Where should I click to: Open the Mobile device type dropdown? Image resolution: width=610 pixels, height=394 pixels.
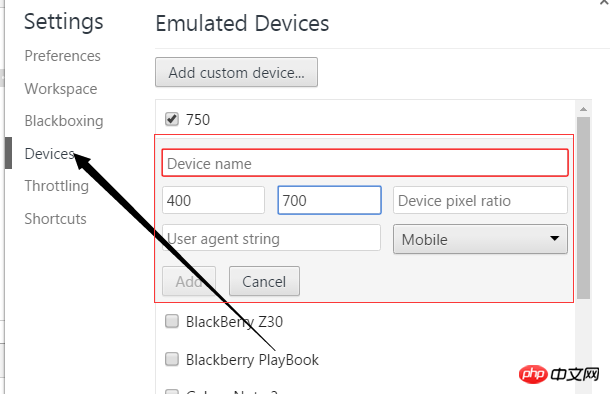(480, 239)
